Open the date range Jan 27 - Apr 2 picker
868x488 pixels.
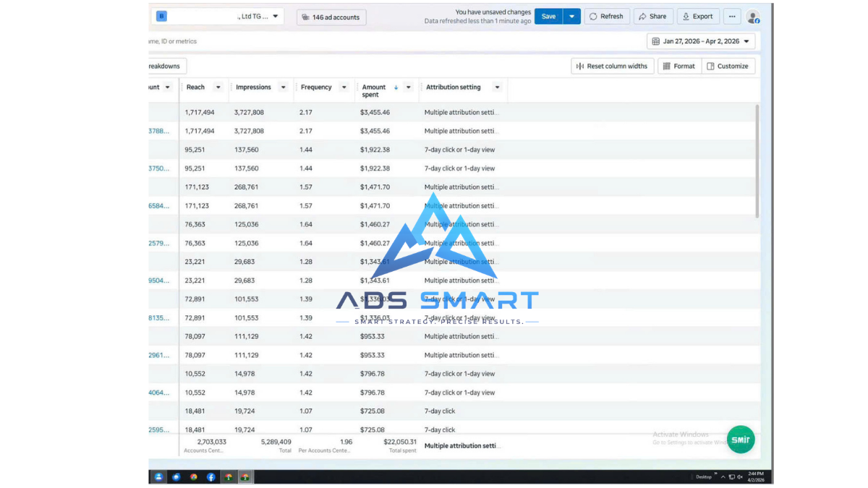(x=701, y=41)
